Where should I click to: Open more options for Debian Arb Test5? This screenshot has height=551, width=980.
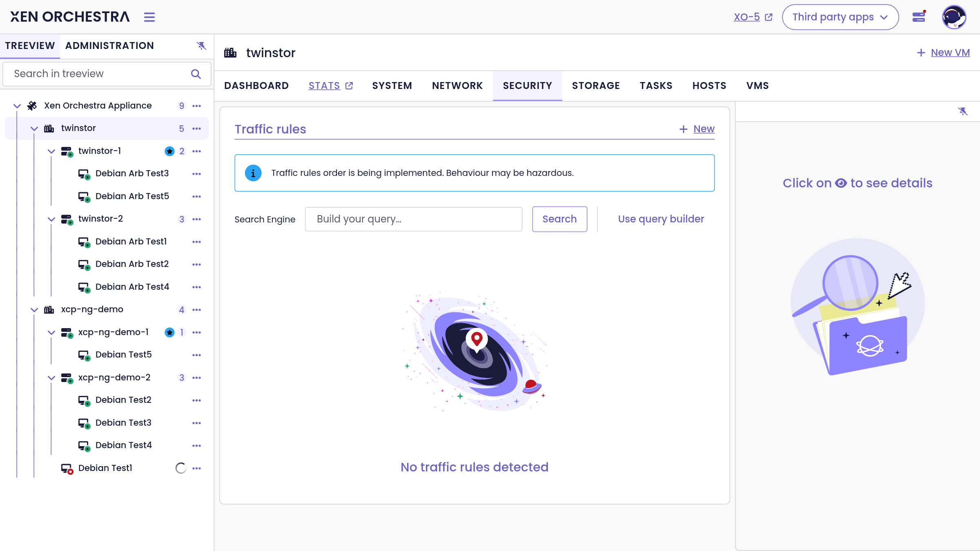click(197, 197)
